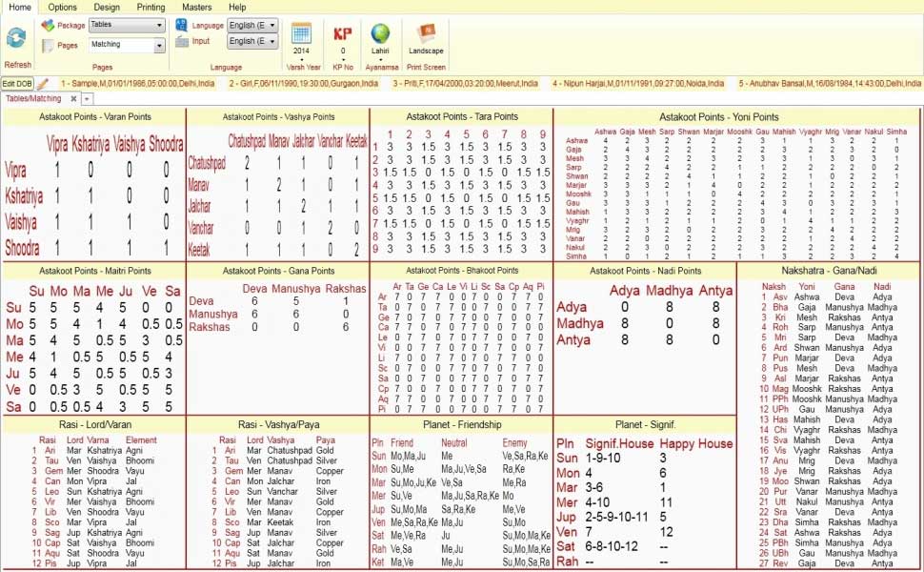The width and height of the screenshot is (924, 572).
Task: Open the Options ribbon tab
Action: click(x=63, y=7)
